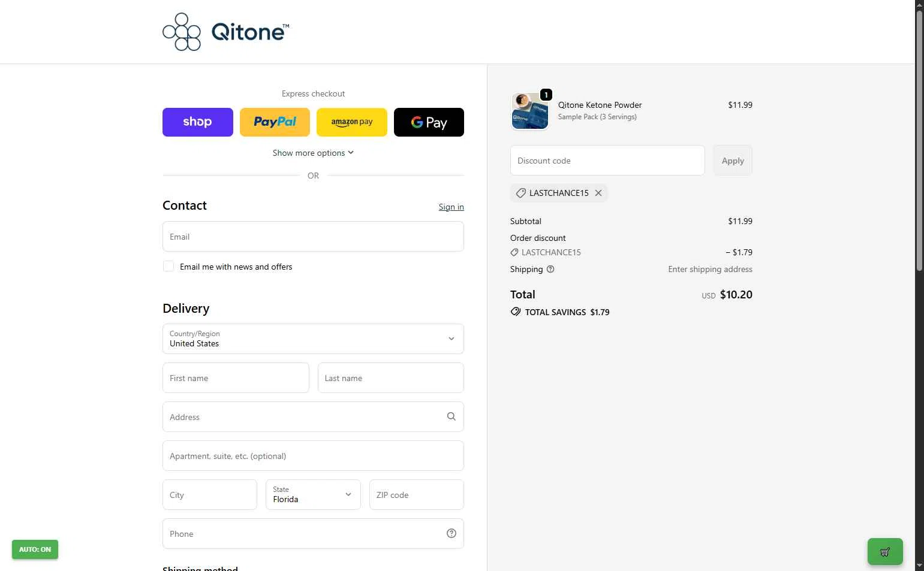Click the scrollbar down arrow
The width and height of the screenshot is (924, 571).
[919, 566]
